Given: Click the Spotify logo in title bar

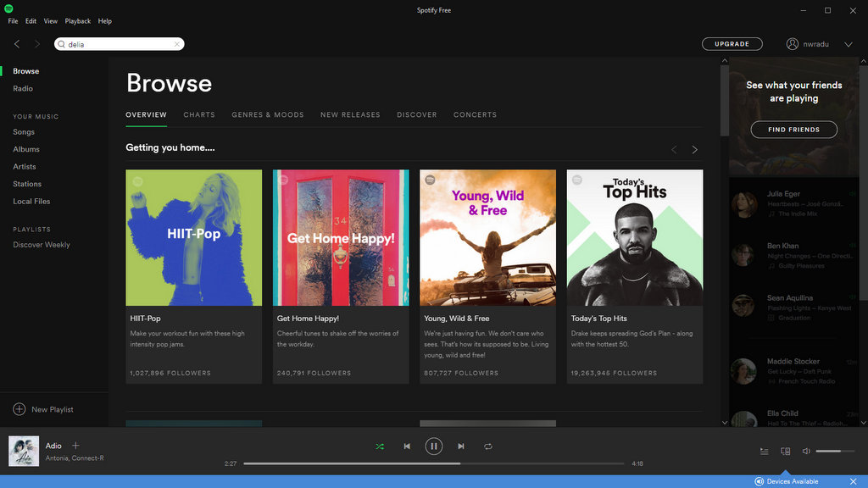Looking at the screenshot, I should (x=8, y=8).
